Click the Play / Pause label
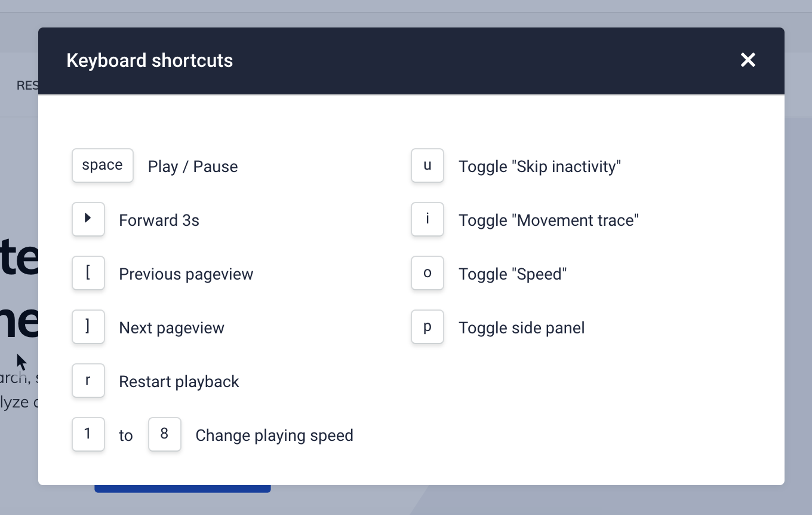 [x=193, y=167]
